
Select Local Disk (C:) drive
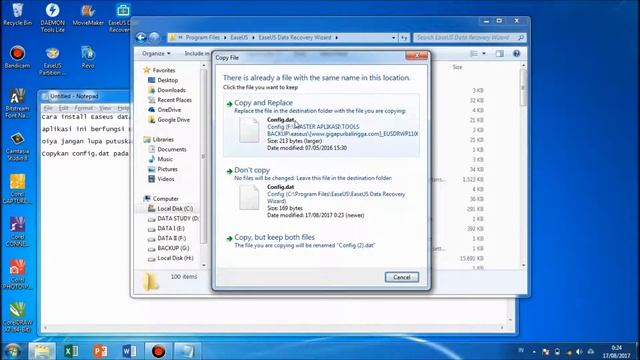click(x=175, y=209)
